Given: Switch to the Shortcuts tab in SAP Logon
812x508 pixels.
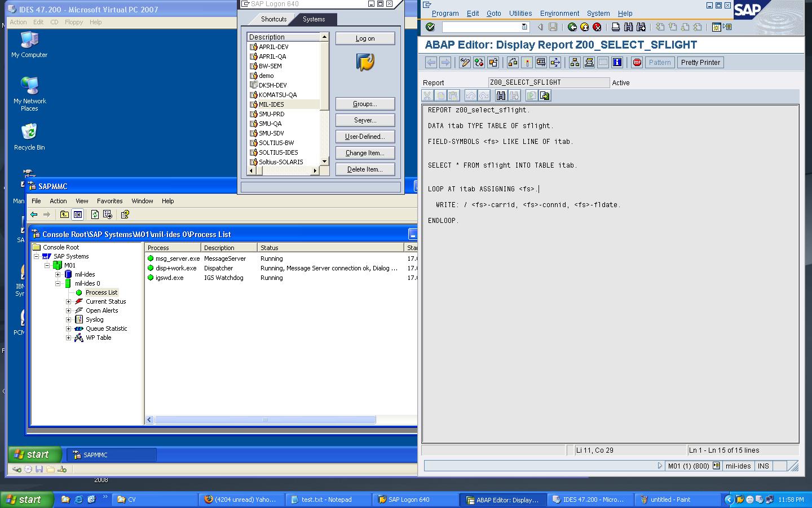Looking at the screenshot, I should click(273, 19).
